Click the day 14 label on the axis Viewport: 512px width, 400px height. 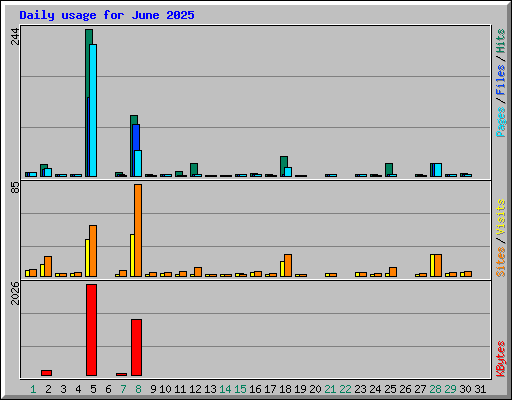225,389
